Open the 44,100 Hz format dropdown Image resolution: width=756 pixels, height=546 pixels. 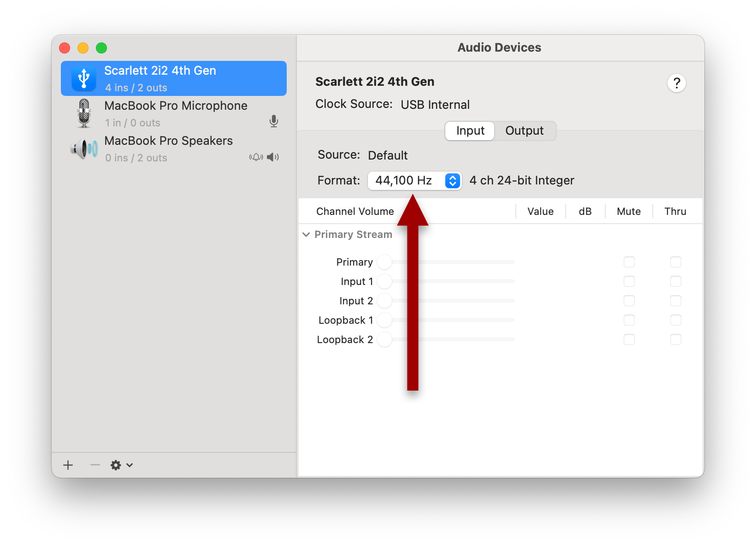point(414,180)
